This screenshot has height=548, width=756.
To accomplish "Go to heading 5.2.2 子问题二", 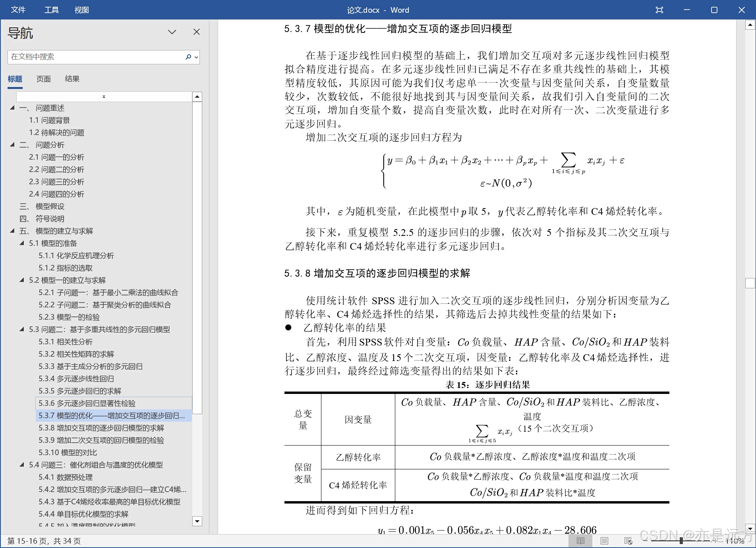I will [x=105, y=305].
